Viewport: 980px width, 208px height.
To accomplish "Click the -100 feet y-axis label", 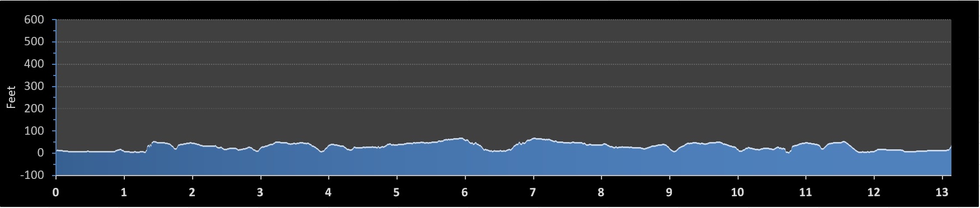I will (32, 175).
